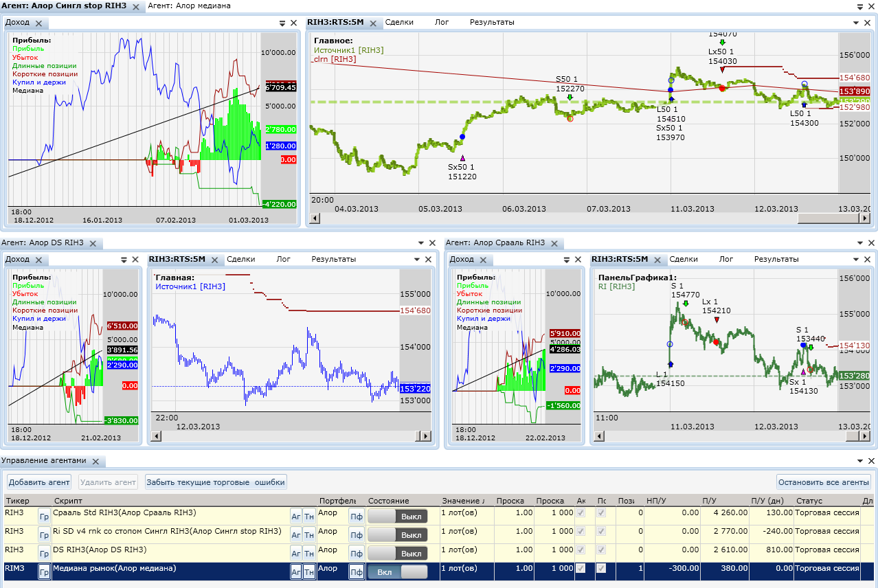Turn off Вкл switch for Медиана рынок agent
The image size is (878, 588).
(x=398, y=572)
